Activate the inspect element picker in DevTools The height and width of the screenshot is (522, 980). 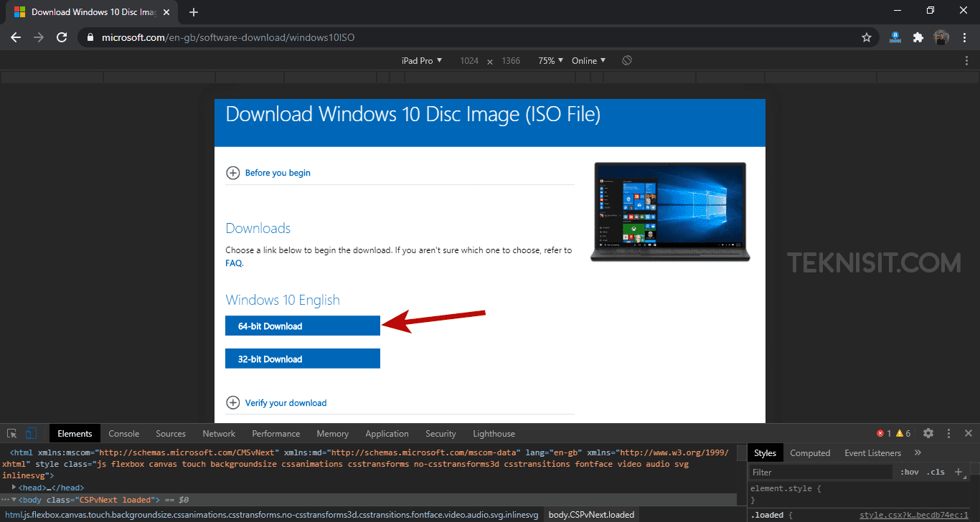tap(11, 433)
